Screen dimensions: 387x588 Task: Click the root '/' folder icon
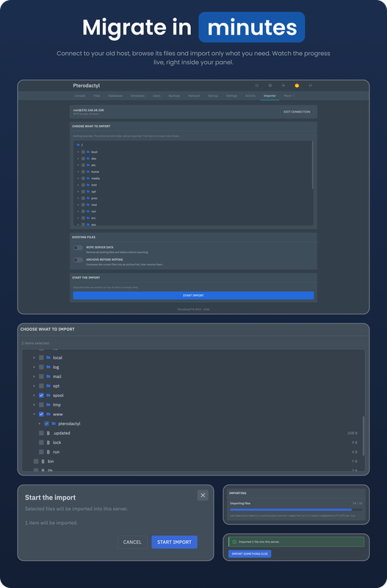[78, 145]
